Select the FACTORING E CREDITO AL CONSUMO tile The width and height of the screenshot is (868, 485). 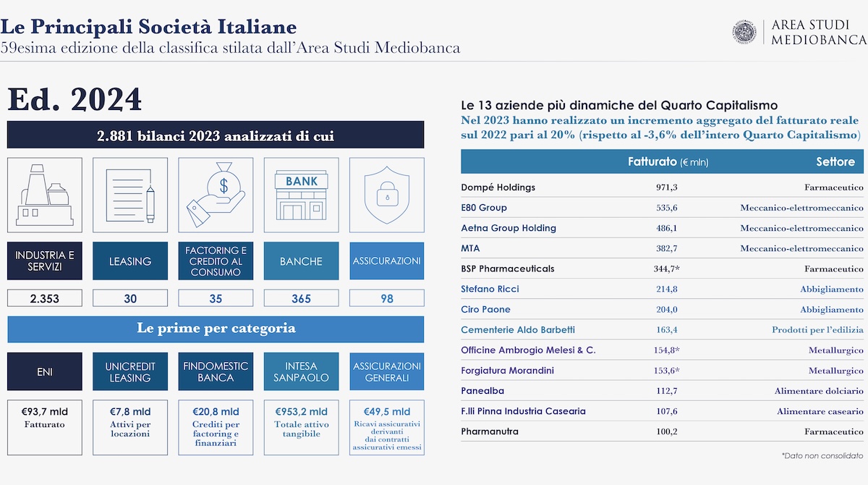[x=216, y=261]
